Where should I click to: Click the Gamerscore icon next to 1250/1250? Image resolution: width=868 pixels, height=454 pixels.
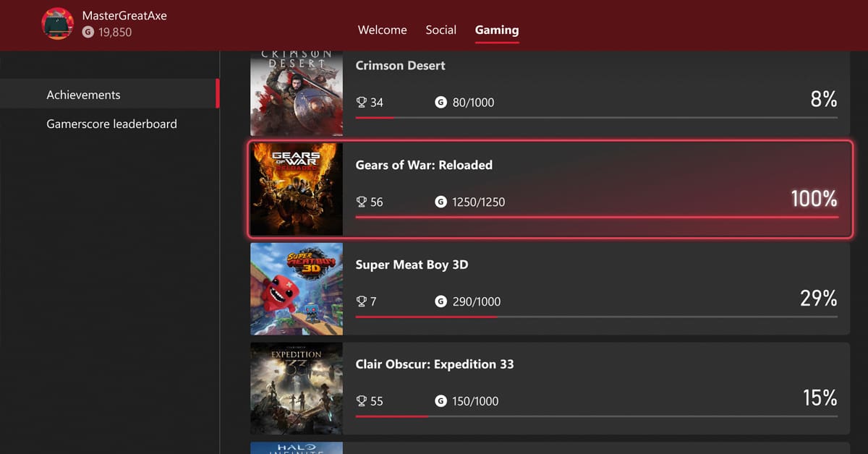coord(441,202)
